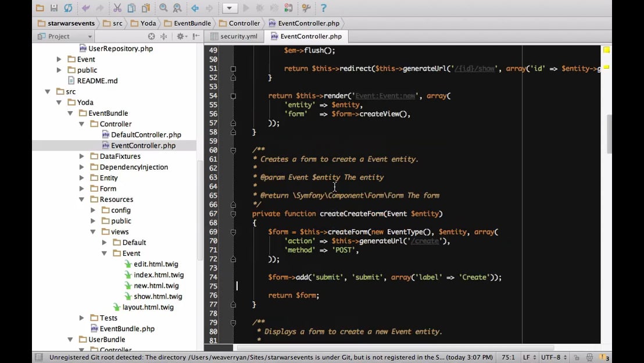Screen dimensions: 644x363
Task: Click Scroll from Source target icon
Action: (152, 36)
